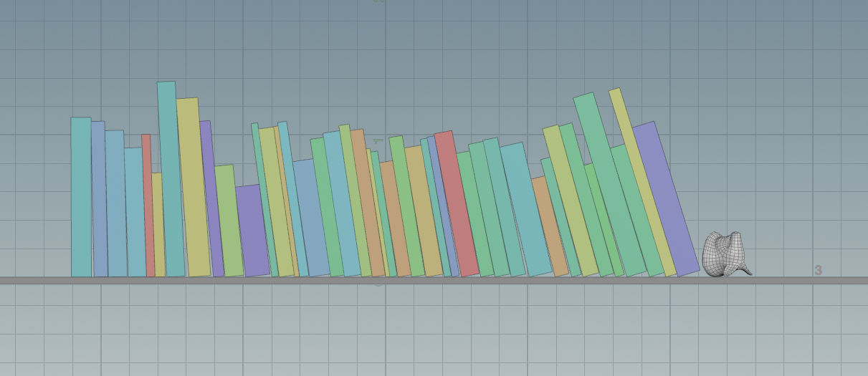The width and height of the screenshot is (868, 376).
Task: Pick the tall yellow book beside the tallest teal book
Action: pos(193,186)
